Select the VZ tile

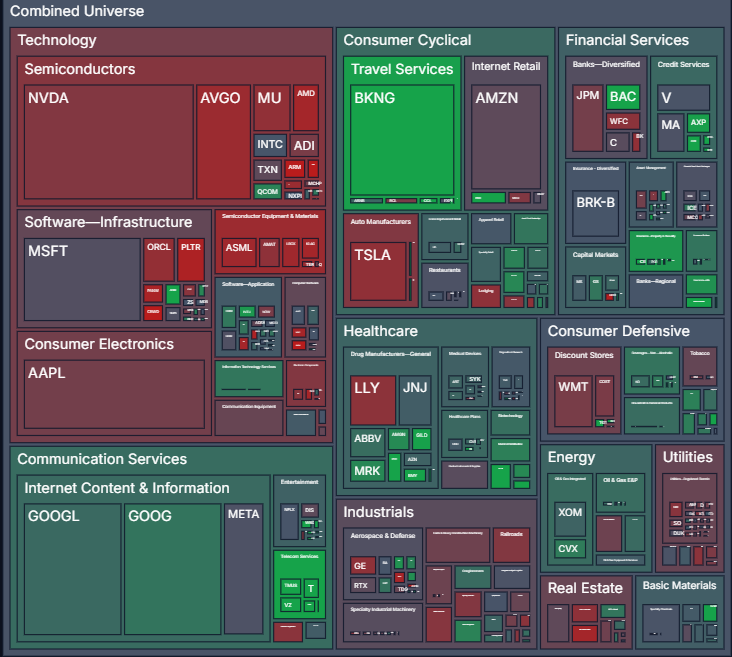coord(290,605)
